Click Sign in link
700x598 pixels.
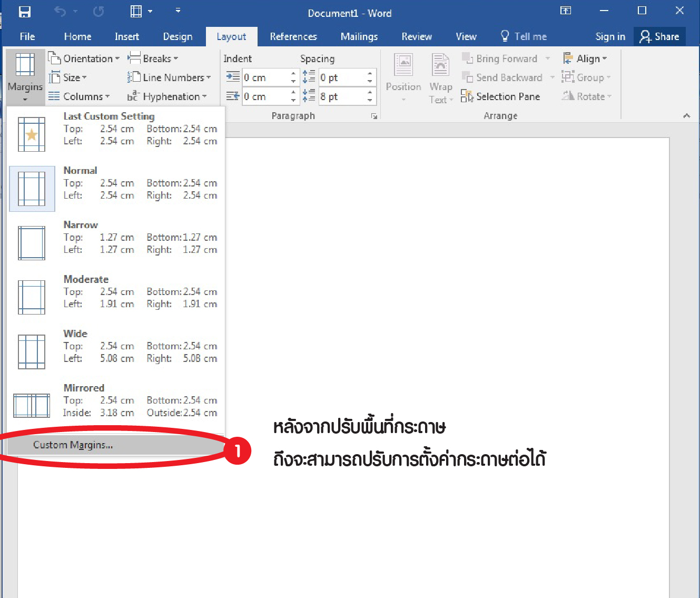tap(610, 36)
